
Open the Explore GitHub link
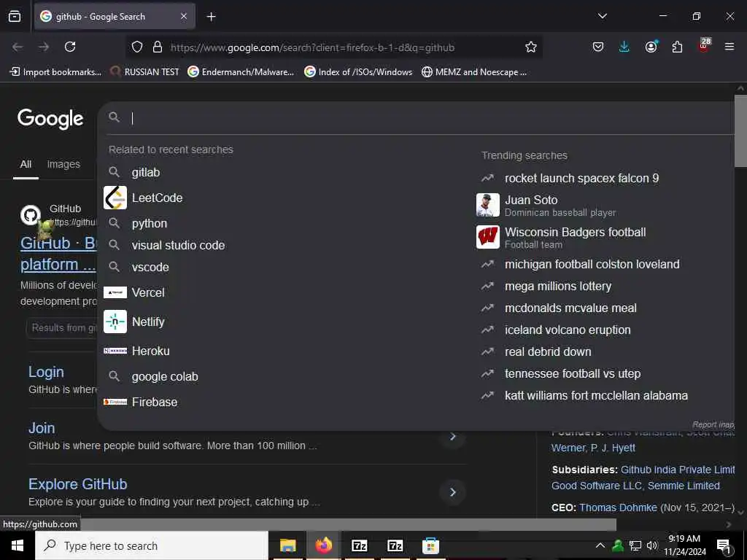(x=77, y=484)
